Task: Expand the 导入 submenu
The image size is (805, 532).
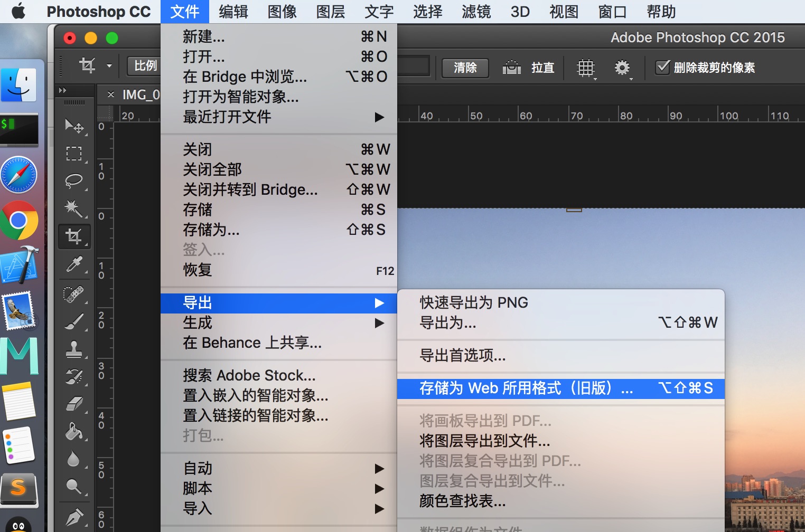Action: point(279,508)
